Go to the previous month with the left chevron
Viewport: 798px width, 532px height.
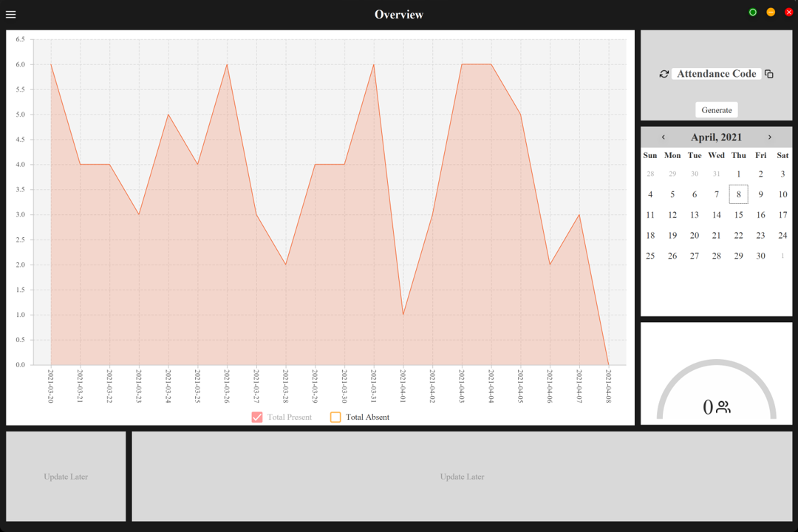[x=663, y=137]
